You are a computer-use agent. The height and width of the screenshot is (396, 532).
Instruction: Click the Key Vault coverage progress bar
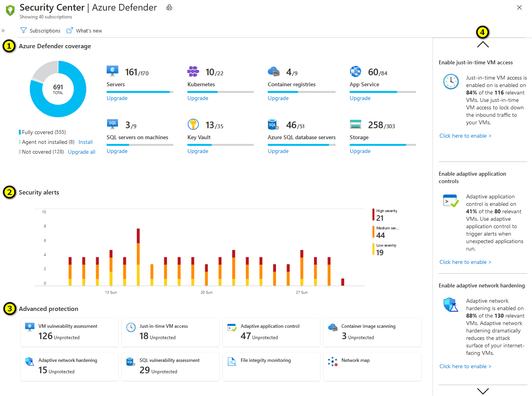tap(220, 145)
